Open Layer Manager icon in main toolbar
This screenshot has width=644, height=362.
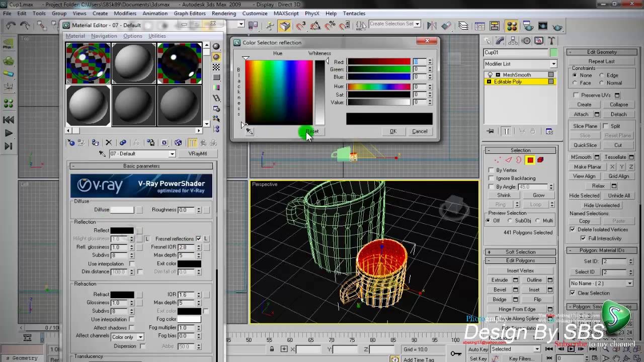coord(463,26)
